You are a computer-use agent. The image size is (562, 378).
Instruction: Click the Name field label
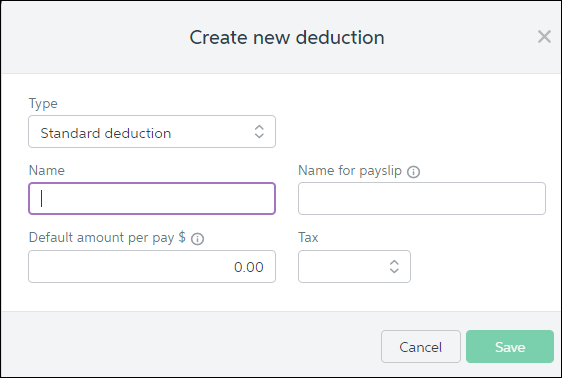47,171
